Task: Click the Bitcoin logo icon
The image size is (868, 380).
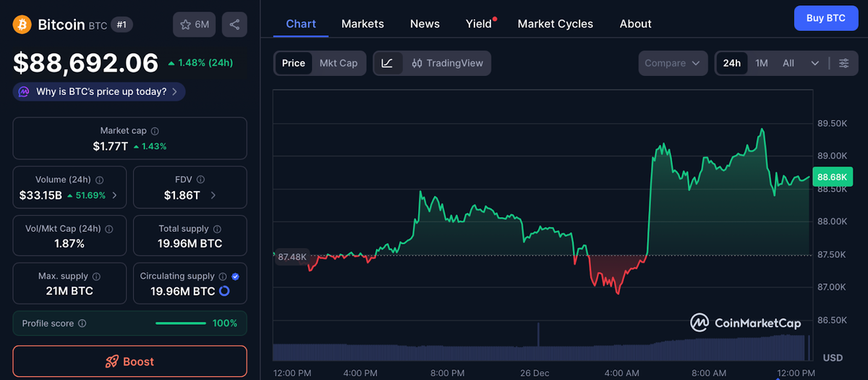Action: 22,25
